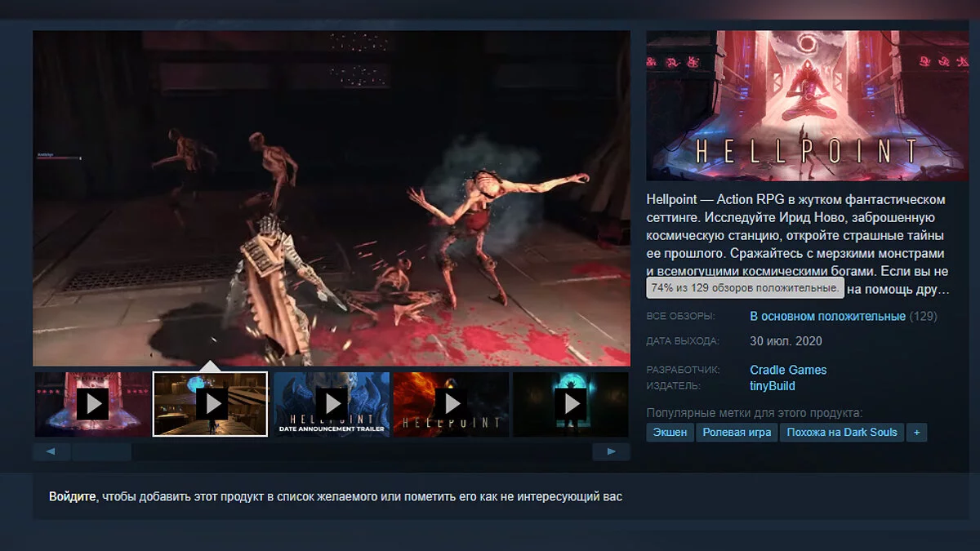Click the 'ИЗДАТЕЛЬ:' label
Viewport: 980px width, 551px height.
click(674, 386)
